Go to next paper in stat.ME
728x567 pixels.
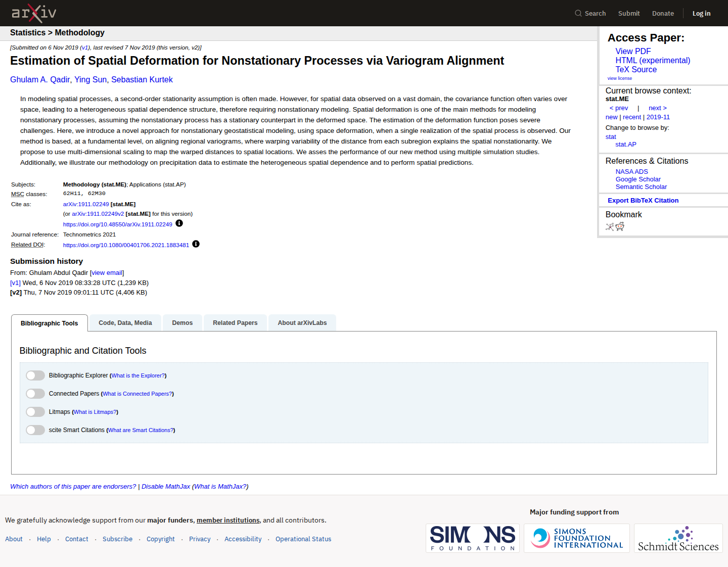click(658, 108)
